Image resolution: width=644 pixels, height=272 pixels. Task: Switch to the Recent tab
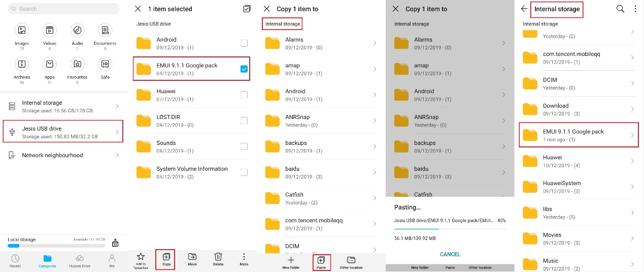[15, 261]
